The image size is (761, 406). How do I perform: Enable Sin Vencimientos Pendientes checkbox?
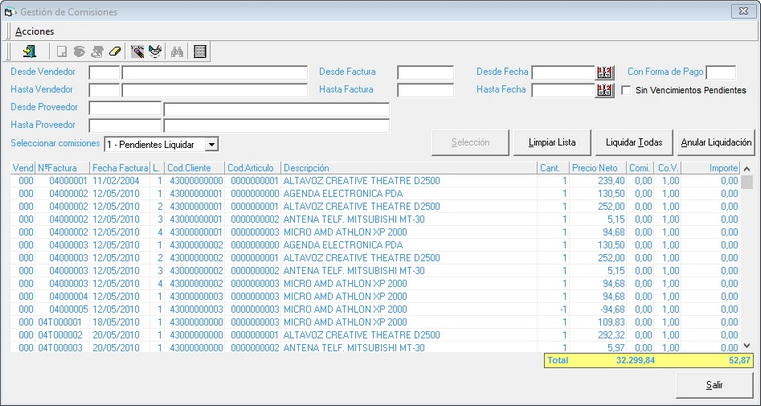pos(626,90)
